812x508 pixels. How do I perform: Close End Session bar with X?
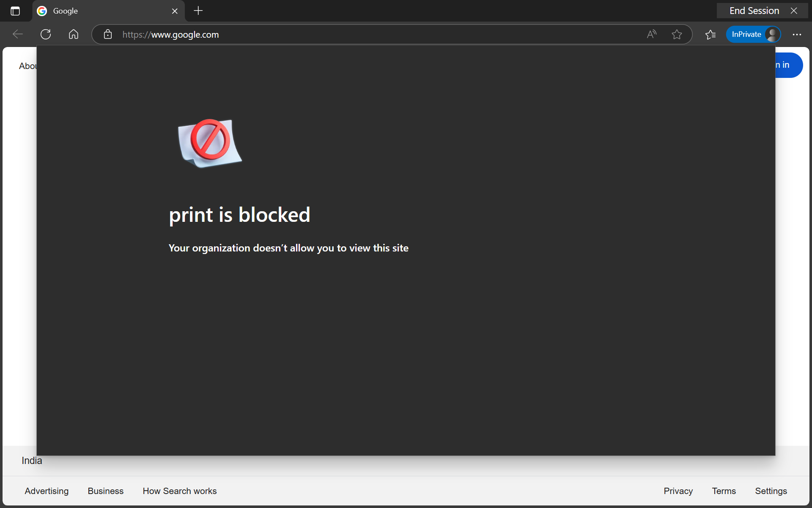[x=794, y=11]
